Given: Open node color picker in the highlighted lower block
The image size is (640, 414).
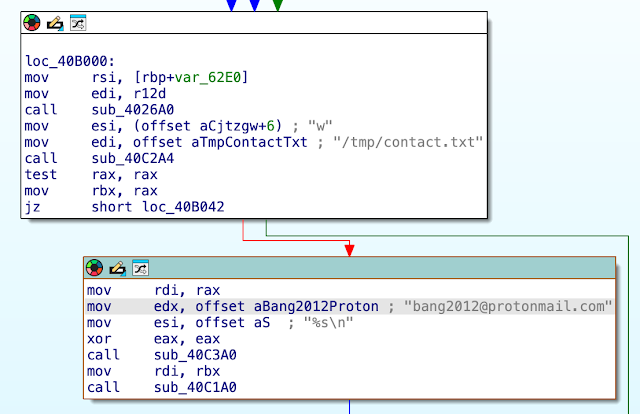Looking at the screenshot, I should point(94,268).
